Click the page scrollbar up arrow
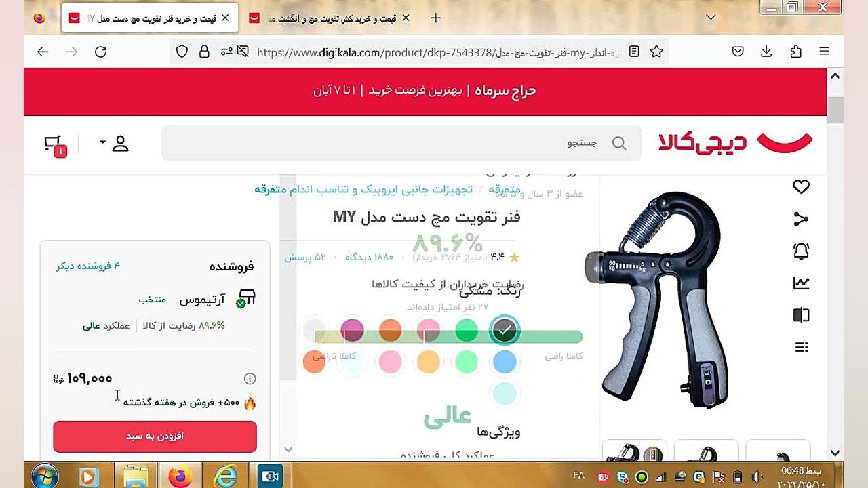868x488 pixels. point(835,76)
